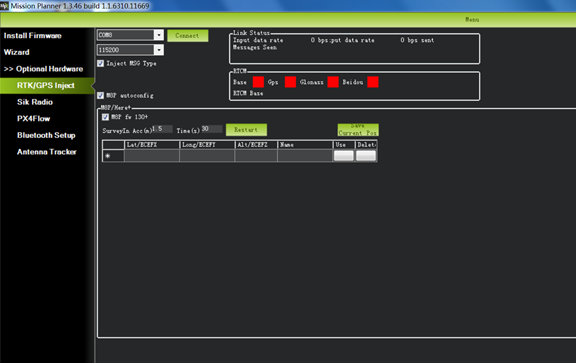Click the empty Lat/ECEFX table cell

pos(152,156)
